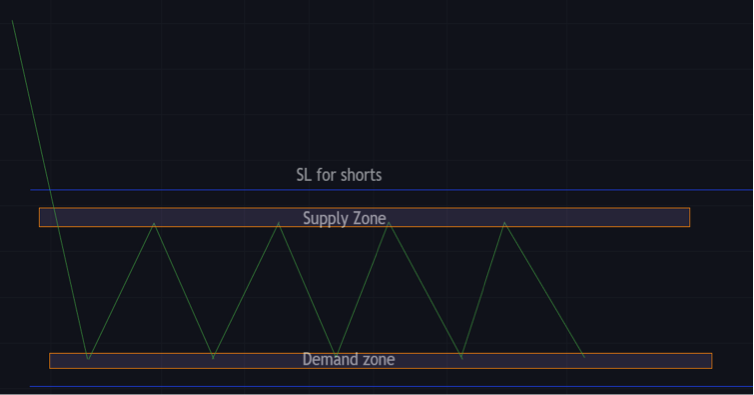Click the second green trough in Demand zone

[x=213, y=358]
